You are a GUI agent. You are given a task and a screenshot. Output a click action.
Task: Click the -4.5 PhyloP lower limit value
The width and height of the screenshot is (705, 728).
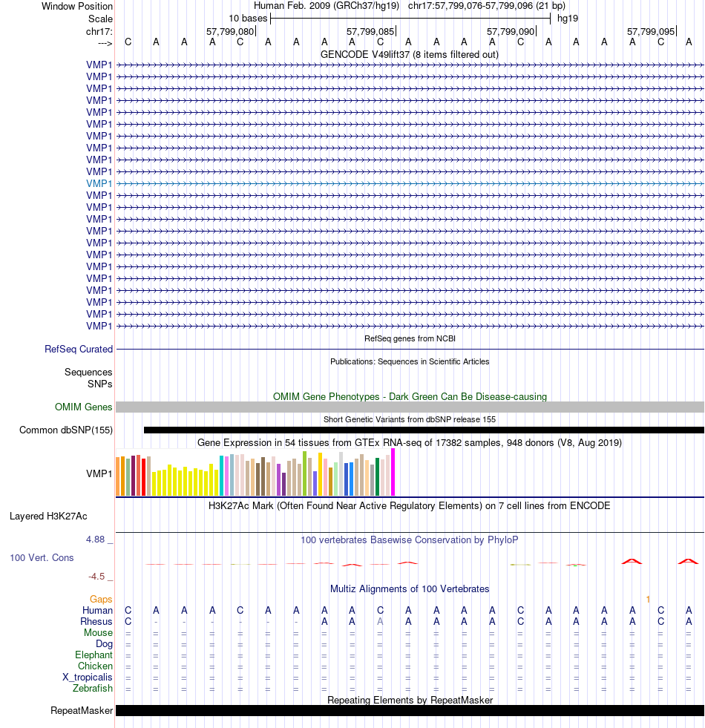pos(96,577)
